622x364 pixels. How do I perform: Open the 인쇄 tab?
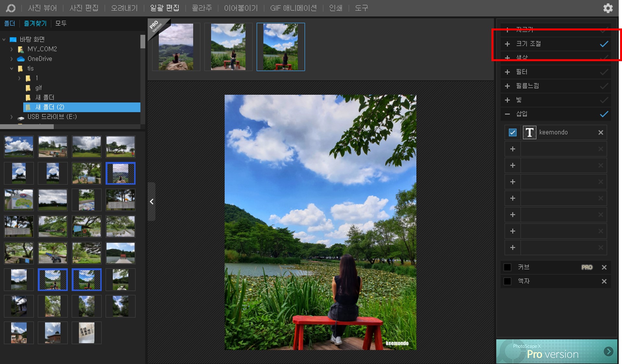pyautogui.click(x=336, y=8)
